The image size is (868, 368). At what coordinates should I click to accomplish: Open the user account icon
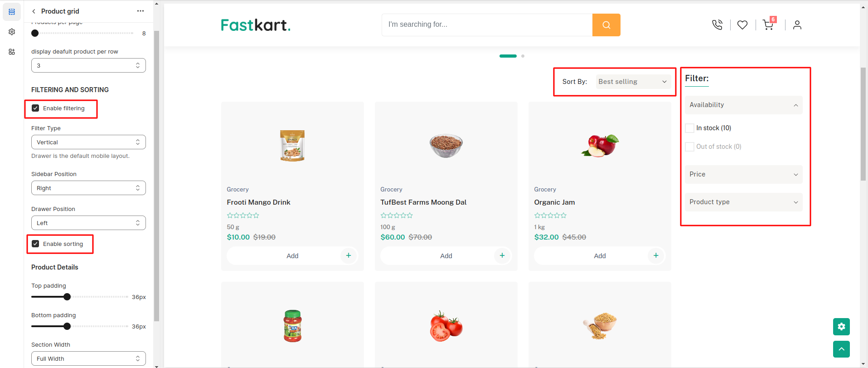pos(797,25)
